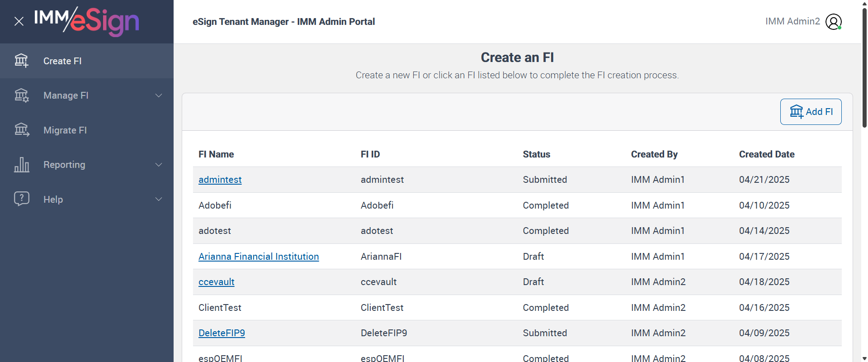
Task: Click the Migrate FI bank-arrow icon
Action: [21, 130]
